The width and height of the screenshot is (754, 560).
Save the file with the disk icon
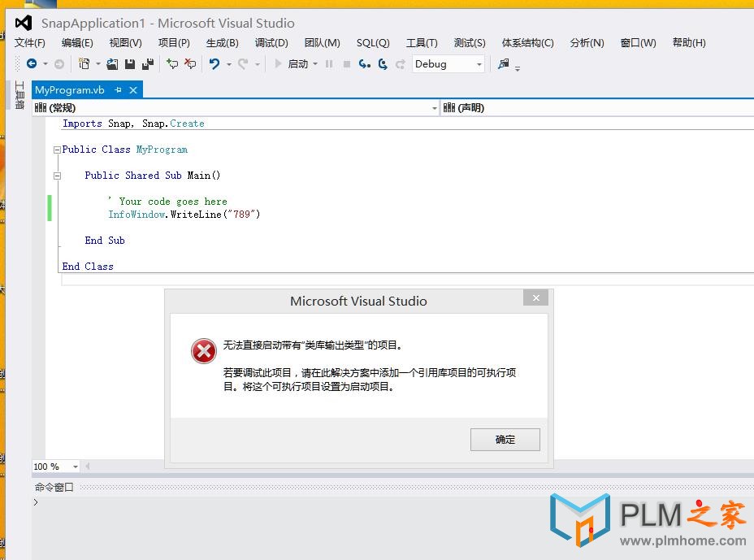[x=130, y=64]
